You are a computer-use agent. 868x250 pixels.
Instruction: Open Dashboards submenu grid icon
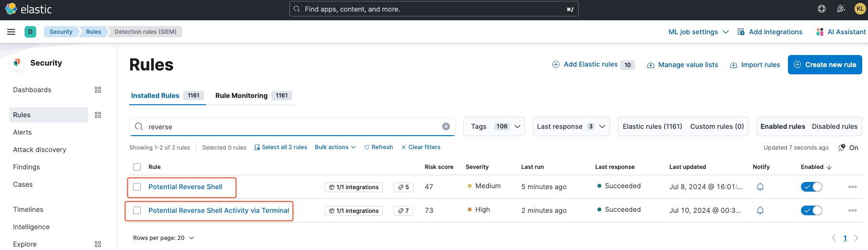98,90
